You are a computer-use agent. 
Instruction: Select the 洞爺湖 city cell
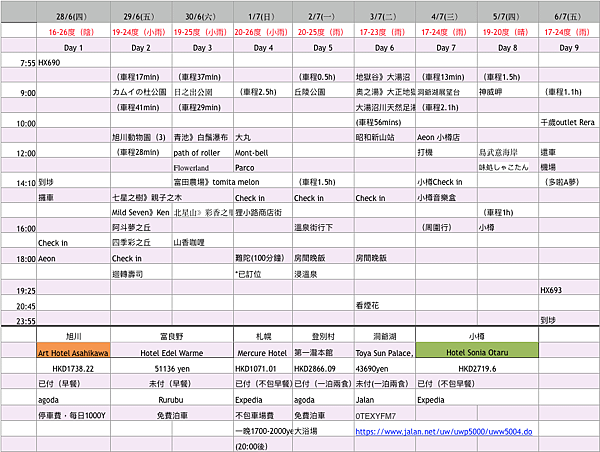pos(385,336)
